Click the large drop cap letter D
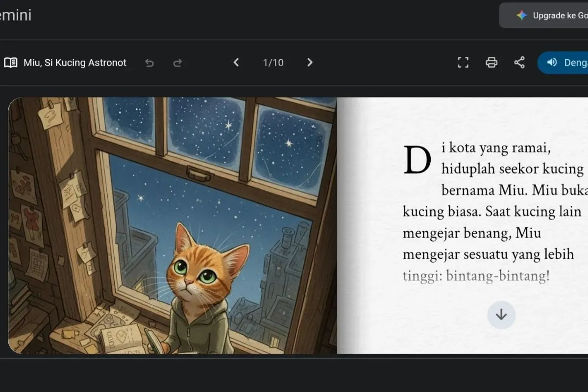Image resolution: width=588 pixels, height=392 pixels. pyautogui.click(x=417, y=159)
